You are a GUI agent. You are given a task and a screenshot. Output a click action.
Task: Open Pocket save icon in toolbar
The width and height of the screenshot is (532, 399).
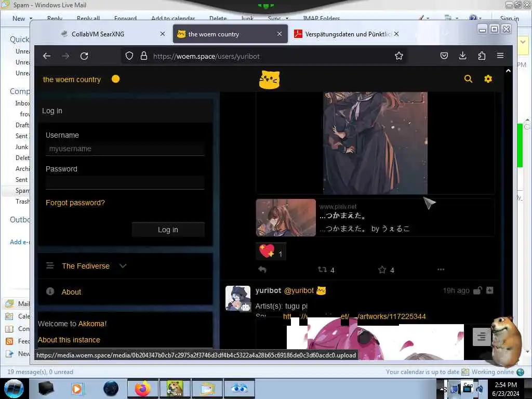444,56
